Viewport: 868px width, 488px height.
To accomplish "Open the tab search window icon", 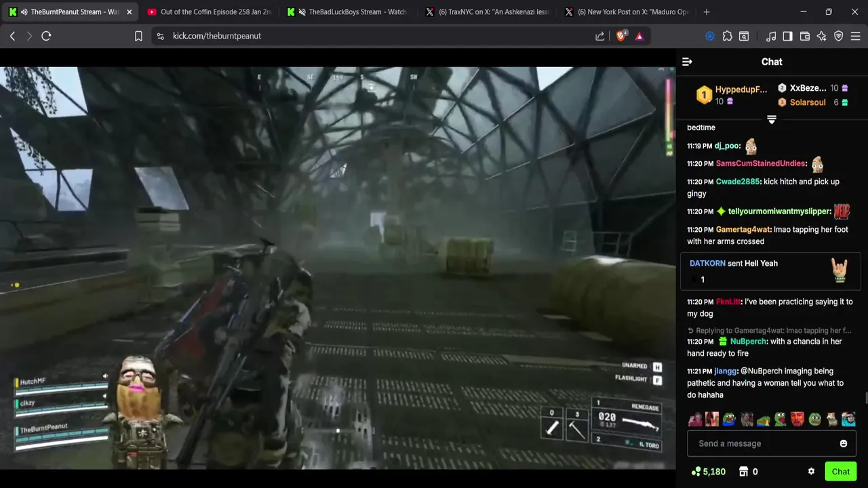I will click(744, 36).
